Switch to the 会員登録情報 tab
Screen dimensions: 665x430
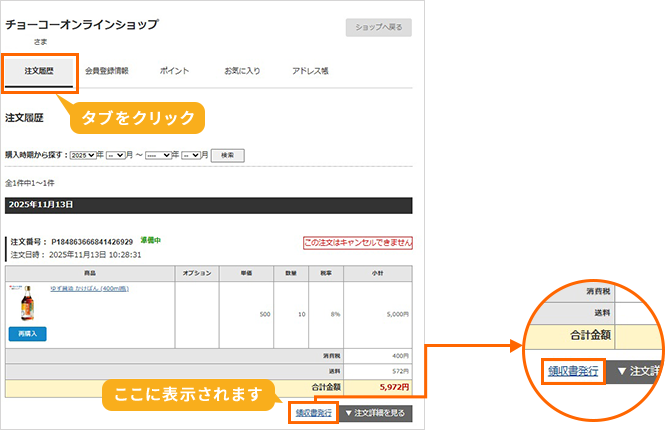(x=106, y=72)
